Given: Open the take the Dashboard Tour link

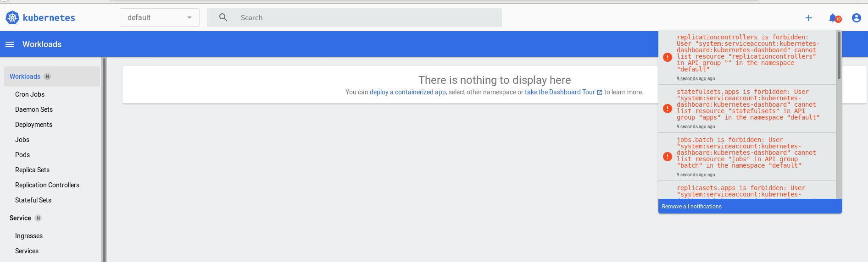Looking at the screenshot, I should (x=563, y=92).
